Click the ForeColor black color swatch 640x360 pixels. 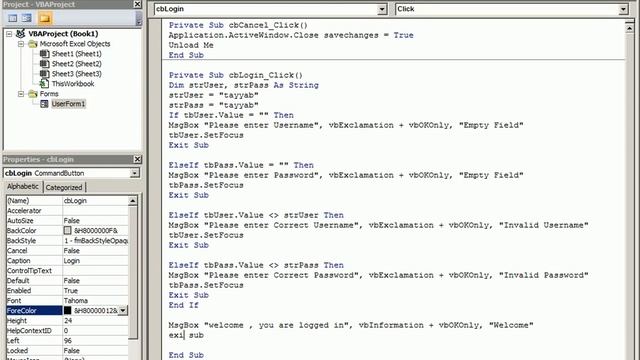[67, 311]
